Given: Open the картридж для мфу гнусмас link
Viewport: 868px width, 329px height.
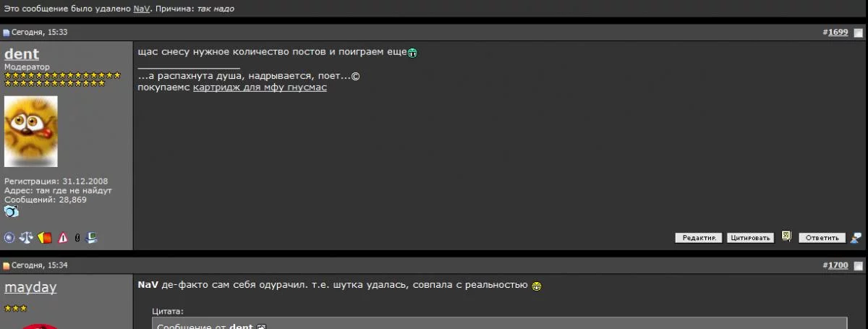Looking at the screenshot, I should tap(260, 87).
